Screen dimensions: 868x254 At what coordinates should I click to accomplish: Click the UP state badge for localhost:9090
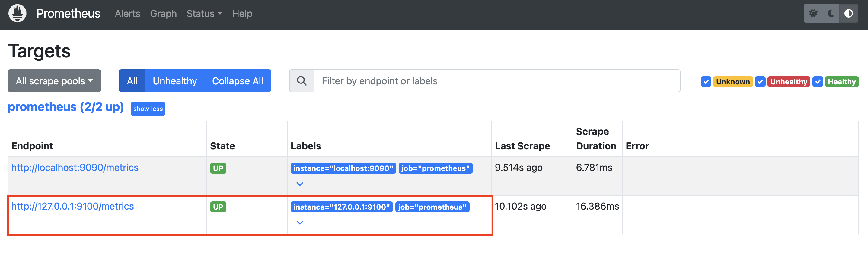218,168
